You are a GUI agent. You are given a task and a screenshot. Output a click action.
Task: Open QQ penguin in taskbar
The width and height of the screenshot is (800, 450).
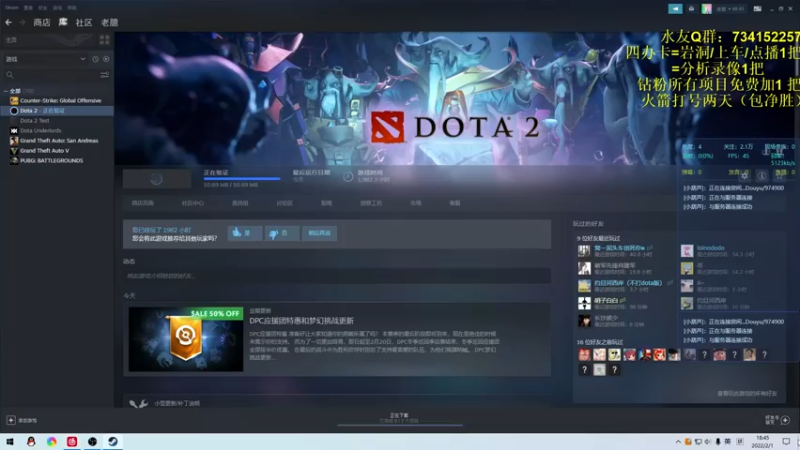(31, 442)
